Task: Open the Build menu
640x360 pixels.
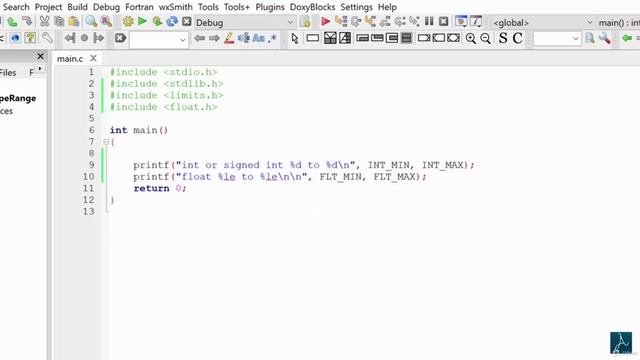Action: (x=78, y=7)
